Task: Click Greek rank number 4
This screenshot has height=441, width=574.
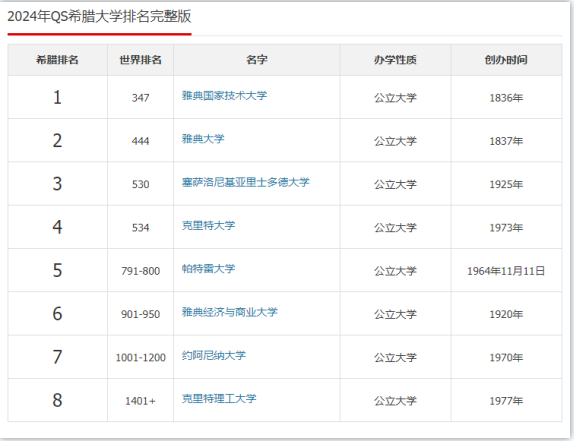Action: point(57,227)
